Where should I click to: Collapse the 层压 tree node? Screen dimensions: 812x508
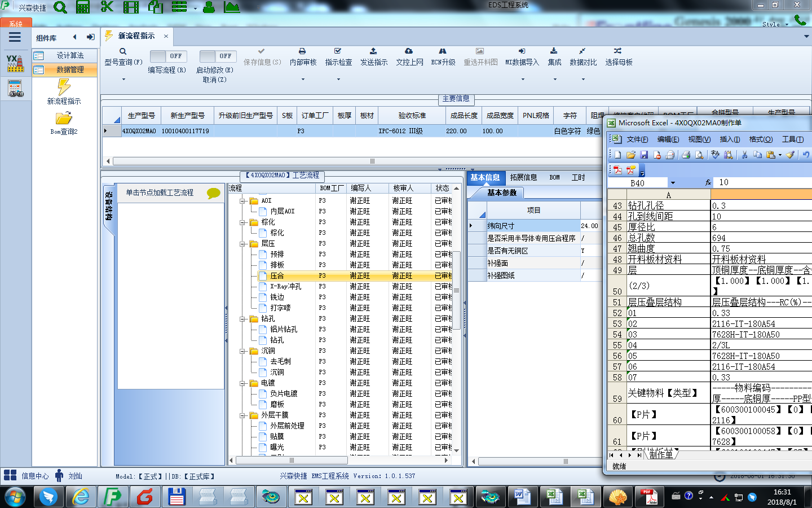pyautogui.click(x=242, y=244)
